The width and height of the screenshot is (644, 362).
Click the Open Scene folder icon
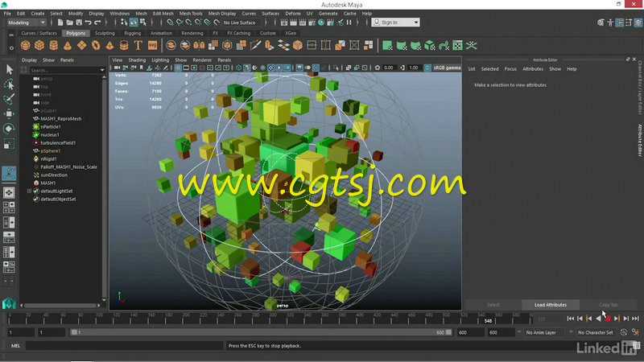coord(69,23)
